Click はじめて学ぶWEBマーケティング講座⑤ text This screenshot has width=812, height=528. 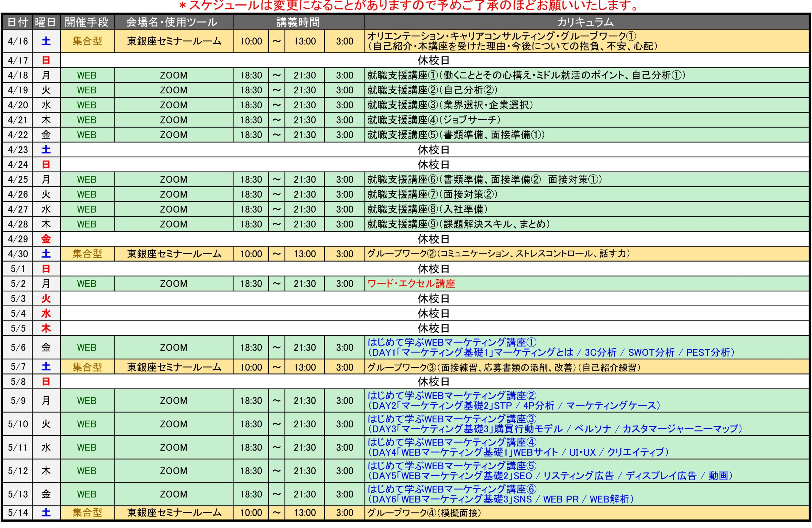pyautogui.click(x=452, y=465)
